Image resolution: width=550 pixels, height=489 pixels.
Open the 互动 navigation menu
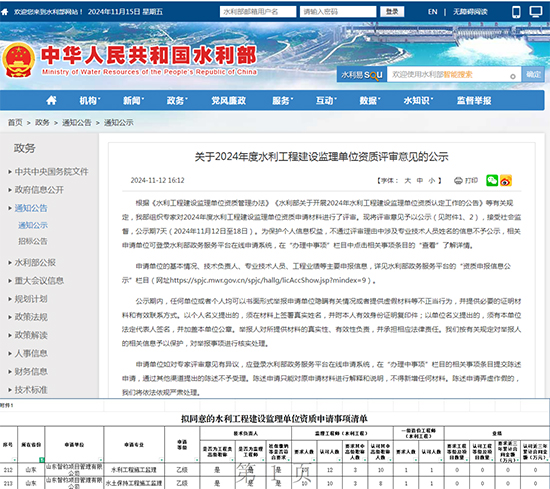coord(326,101)
